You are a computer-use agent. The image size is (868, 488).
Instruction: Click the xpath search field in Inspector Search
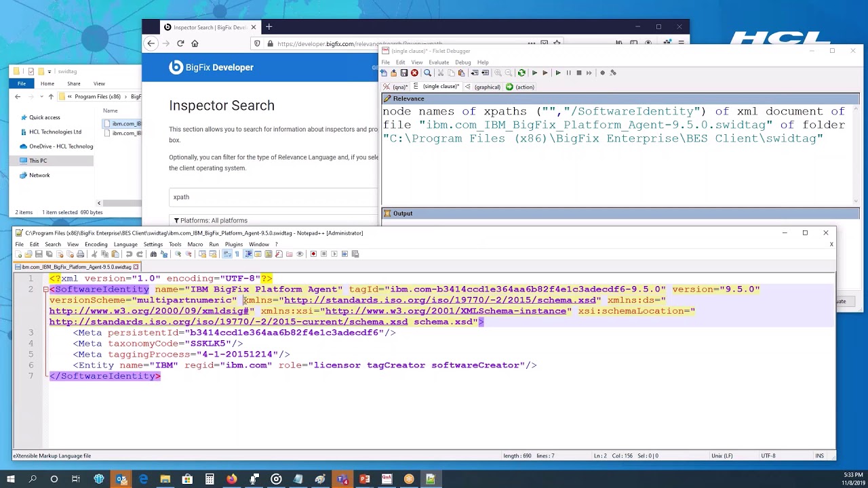pos(273,197)
